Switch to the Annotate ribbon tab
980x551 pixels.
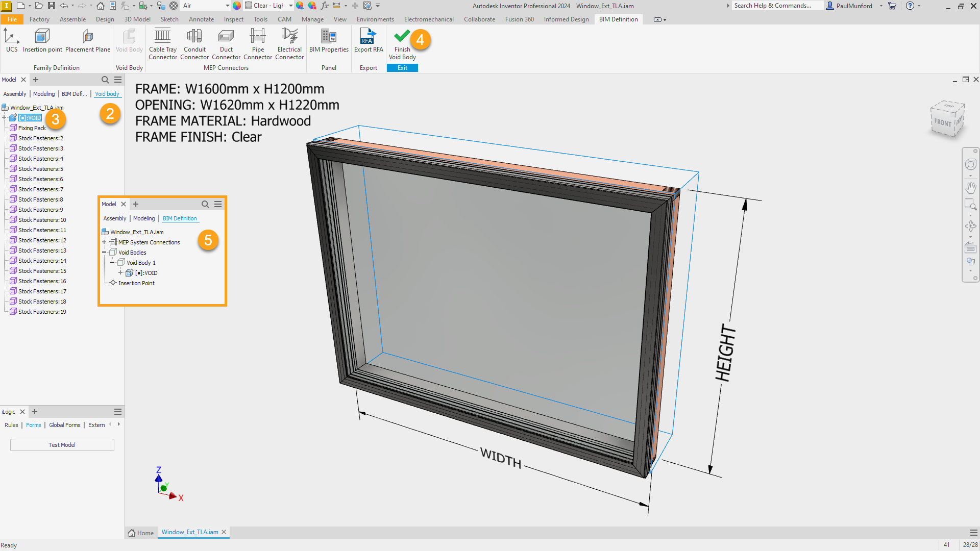(201, 19)
